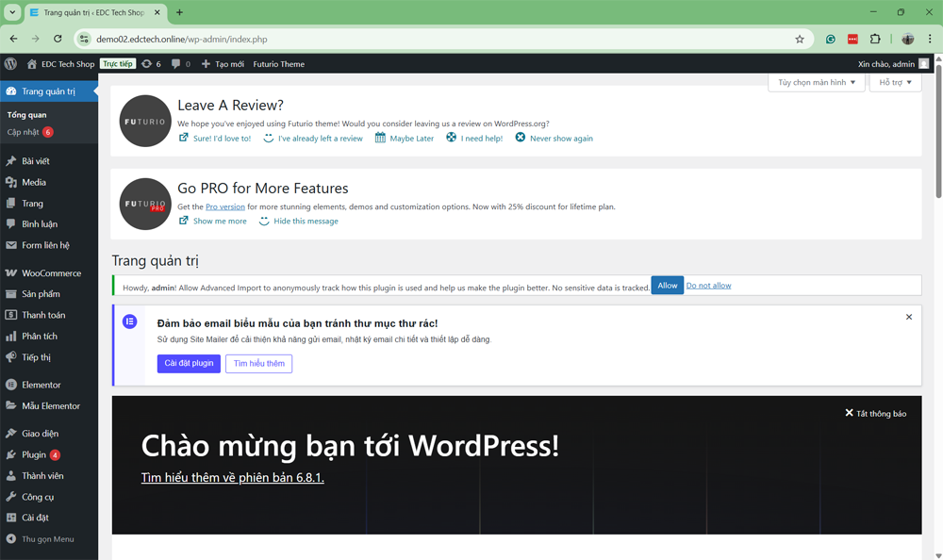Click the Plugin plug icon
The image size is (943, 560).
pos(10,454)
